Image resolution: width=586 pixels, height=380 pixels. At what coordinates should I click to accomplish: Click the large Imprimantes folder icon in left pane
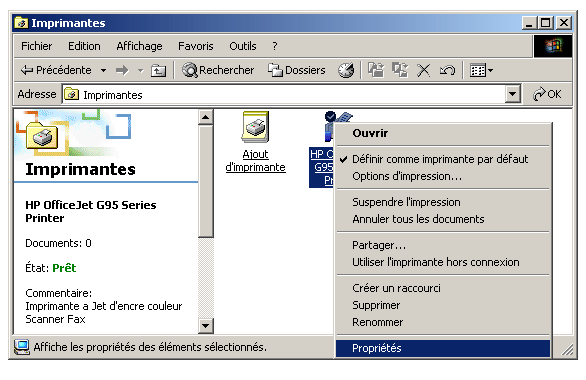[x=43, y=135]
